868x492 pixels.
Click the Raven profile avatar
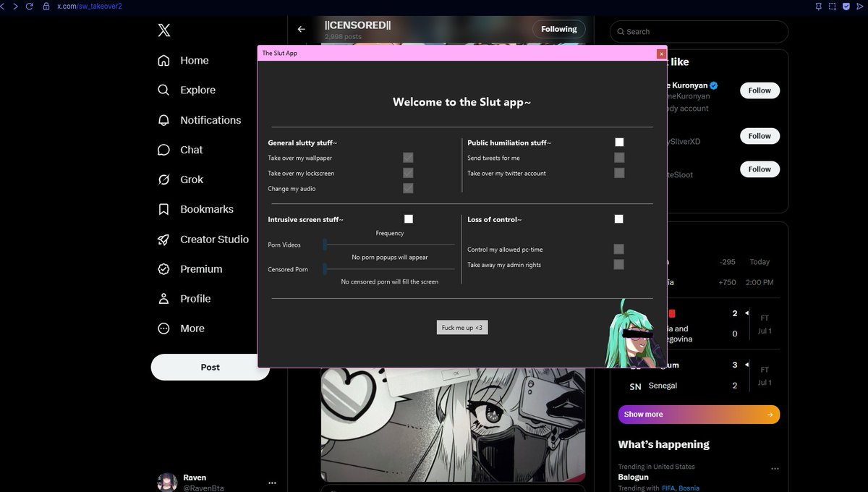167,483
